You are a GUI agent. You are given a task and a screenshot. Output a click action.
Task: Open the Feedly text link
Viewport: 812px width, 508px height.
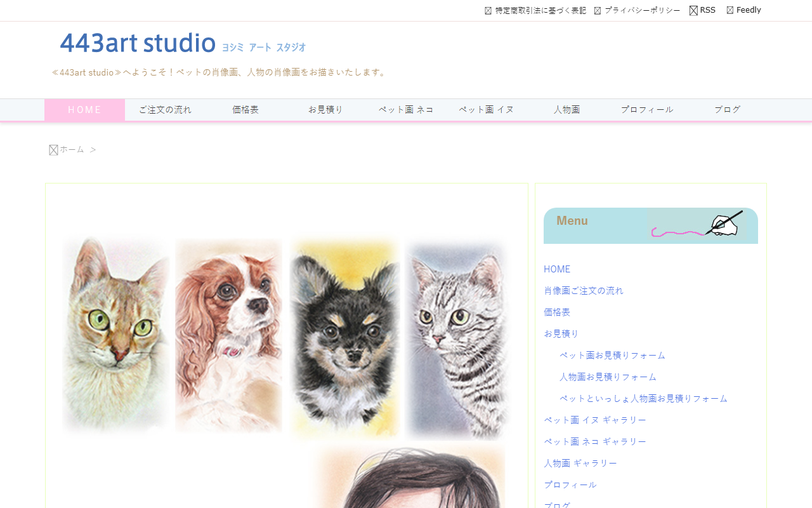click(749, 10)
